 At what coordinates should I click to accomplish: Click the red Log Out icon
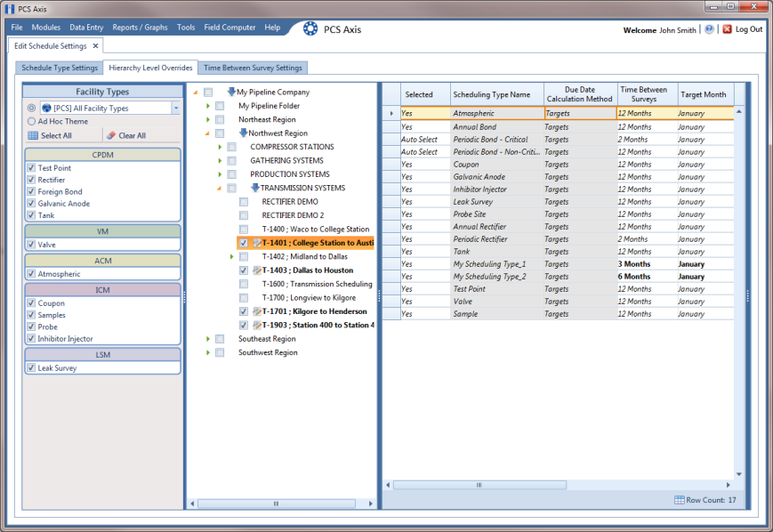click(727, 29)
